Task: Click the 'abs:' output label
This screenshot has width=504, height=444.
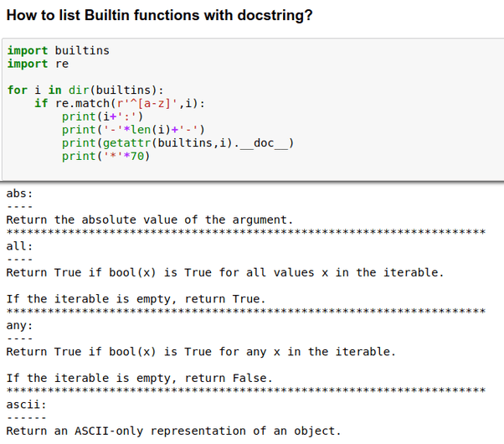Action: (x=19, y=194)
